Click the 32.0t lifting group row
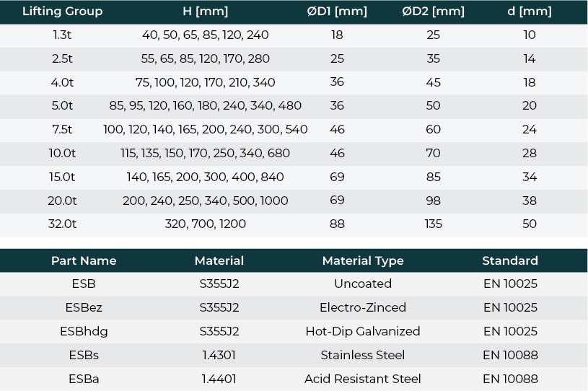 click(x=294, y=224)
